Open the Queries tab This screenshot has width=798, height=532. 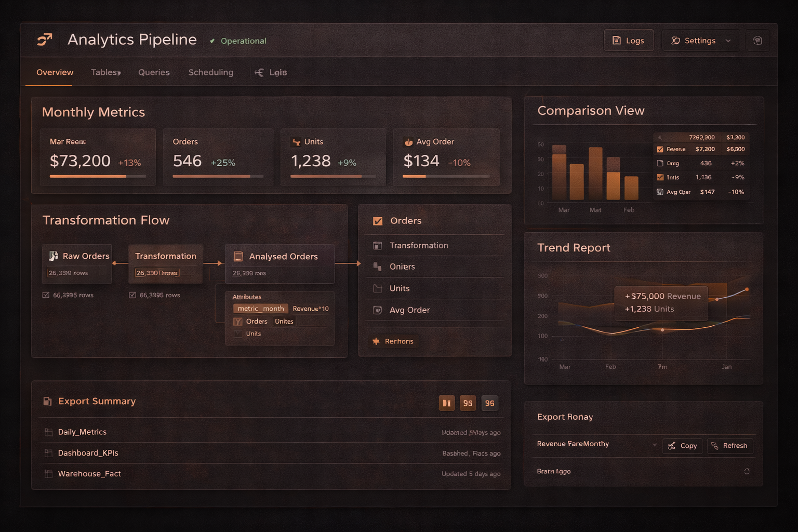click(154, 72)
